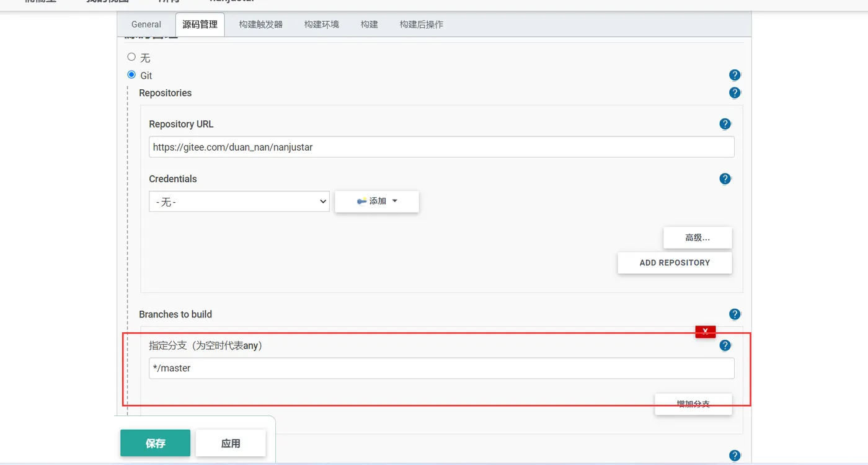Save the configuration with 保存

tap(156, 443)
